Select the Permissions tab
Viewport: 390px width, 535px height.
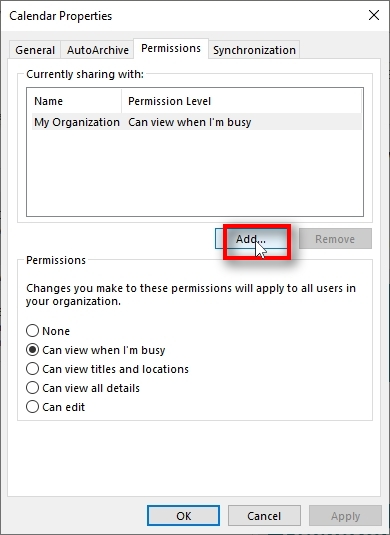point(171,48)
